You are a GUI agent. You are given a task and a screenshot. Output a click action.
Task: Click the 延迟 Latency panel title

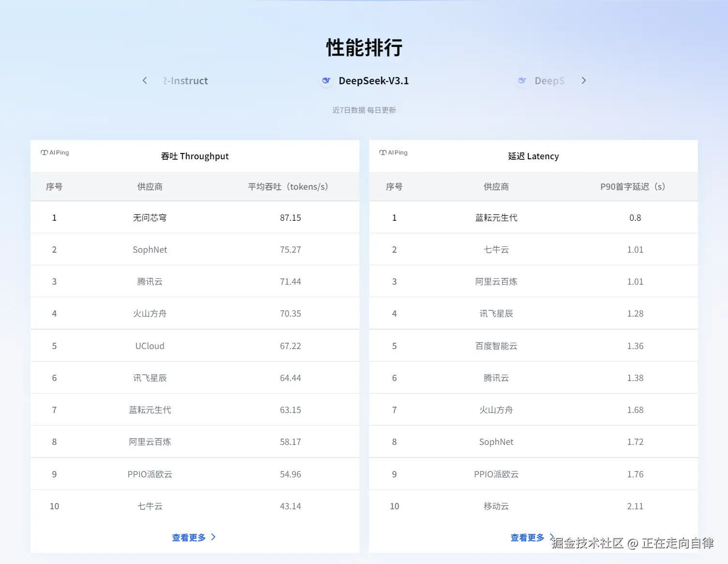tap(534, 156)
